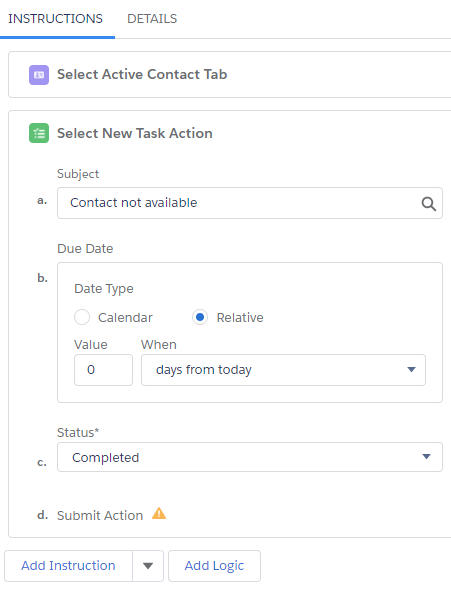Click the purple contact tab icon

[39, 75]
